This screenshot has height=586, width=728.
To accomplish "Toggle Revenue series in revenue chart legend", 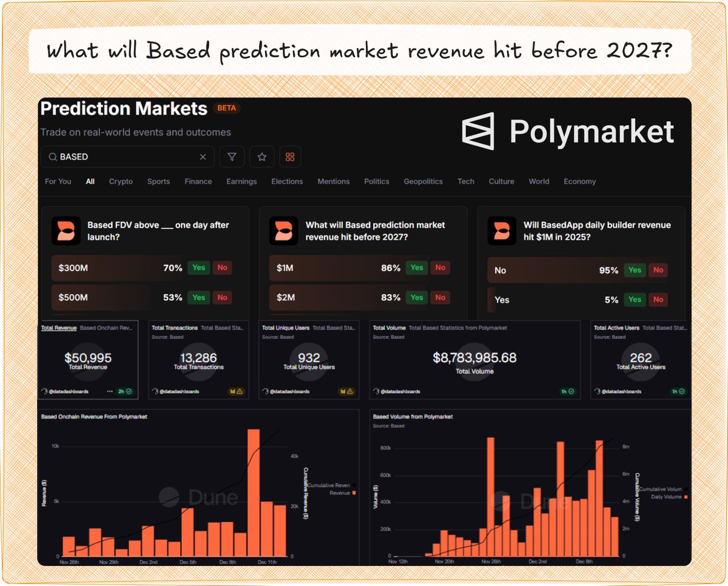I will pyautogui.click(x=343, y=493).
